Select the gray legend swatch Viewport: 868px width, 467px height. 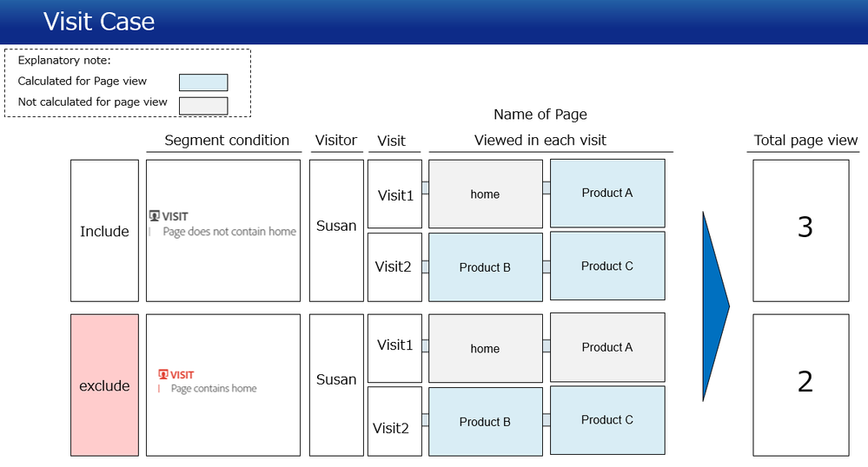[x=203, y=106]
